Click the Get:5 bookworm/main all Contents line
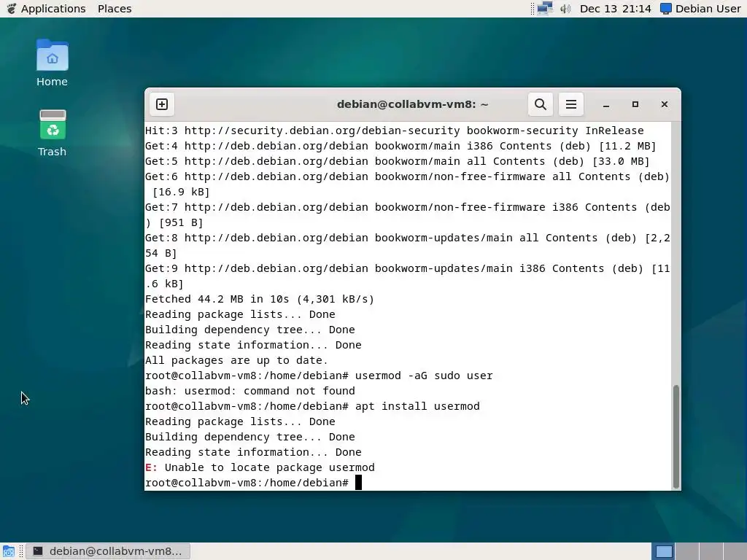This screenshot has width=747, height=560. click(398, 161)
